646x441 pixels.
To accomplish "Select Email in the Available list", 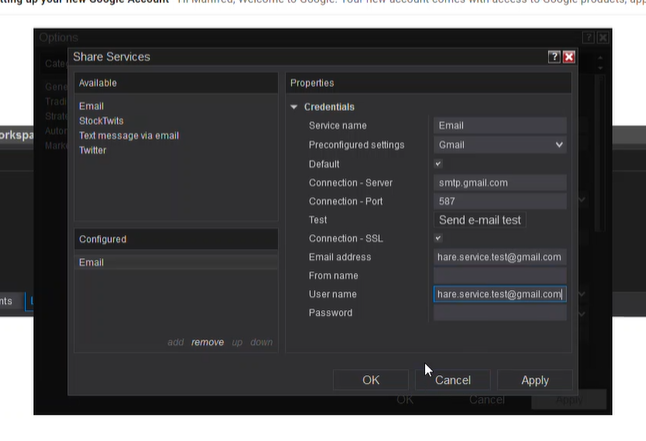I will pyautogui.click(x=91, y=106).
